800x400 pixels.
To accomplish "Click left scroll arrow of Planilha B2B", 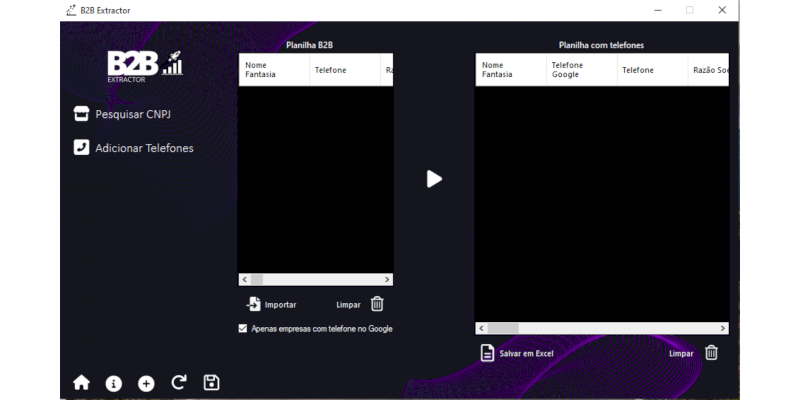I will click(x=244, y=280).
